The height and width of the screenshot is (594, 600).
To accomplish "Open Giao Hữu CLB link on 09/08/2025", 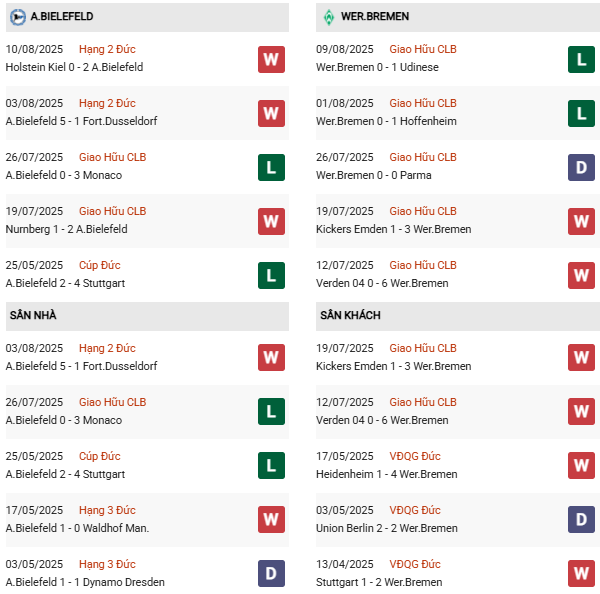I will click(423, 49).
